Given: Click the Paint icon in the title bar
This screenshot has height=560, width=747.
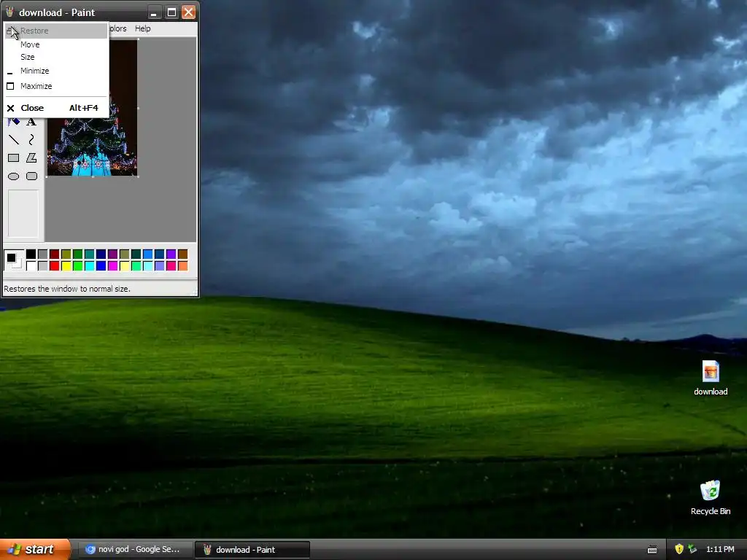Looking at the screenshot, I should (x=9, y=12).
